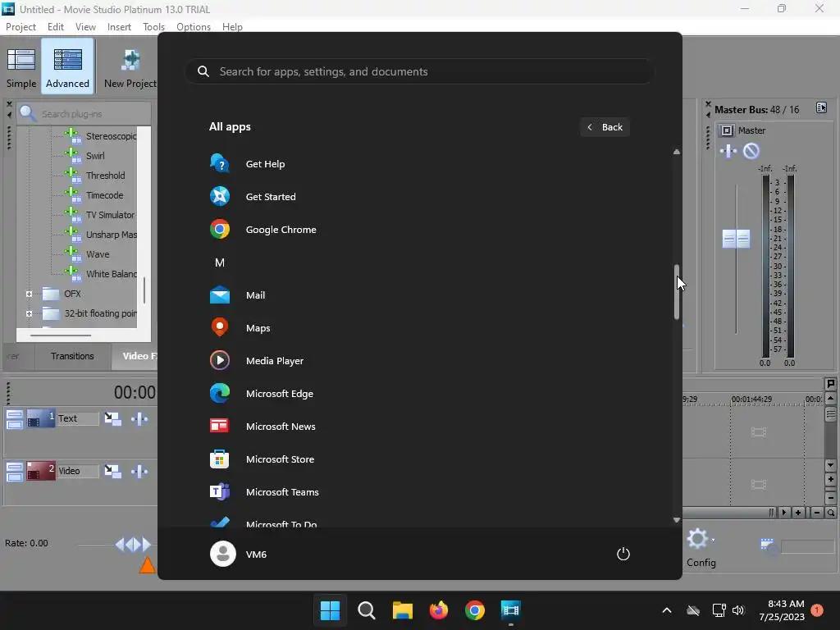
Task: Click the power icon in Start menu
Action: coord(623,554)
